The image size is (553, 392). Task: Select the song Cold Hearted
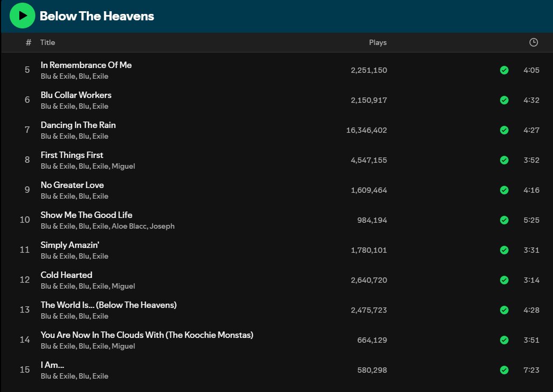coord(66,275)
